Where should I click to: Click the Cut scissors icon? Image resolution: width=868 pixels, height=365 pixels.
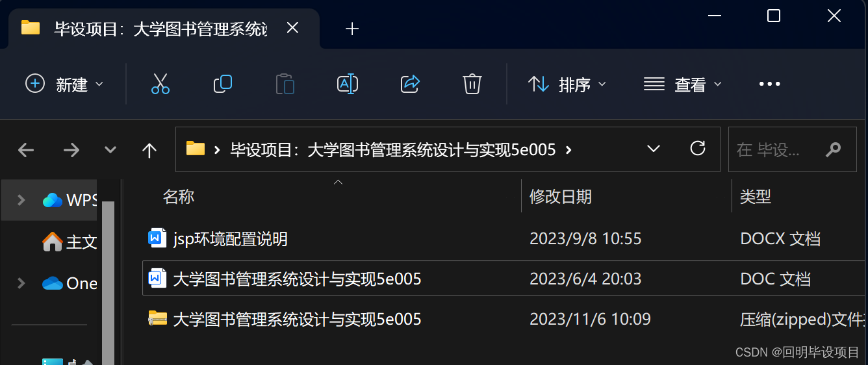click(160, 84)
